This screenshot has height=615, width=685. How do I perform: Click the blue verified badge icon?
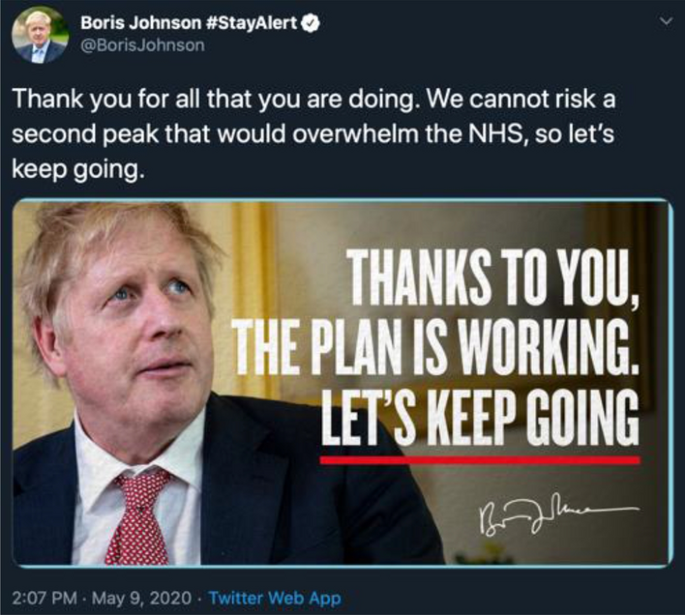click(x=311, y=24)
